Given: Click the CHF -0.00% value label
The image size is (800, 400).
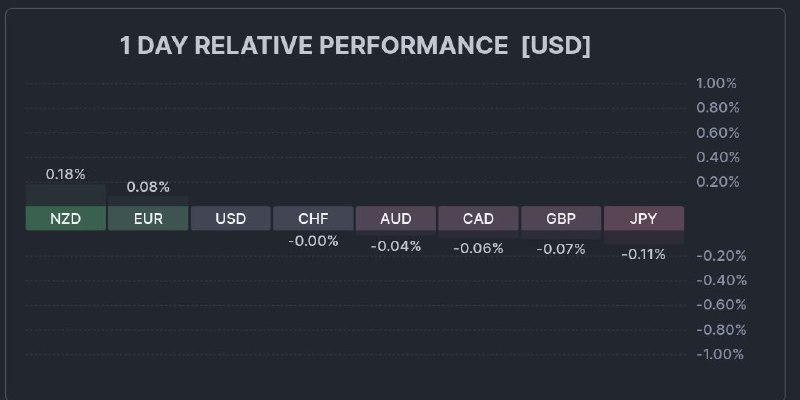Looking at the screenshot, I should coord(313,241).
